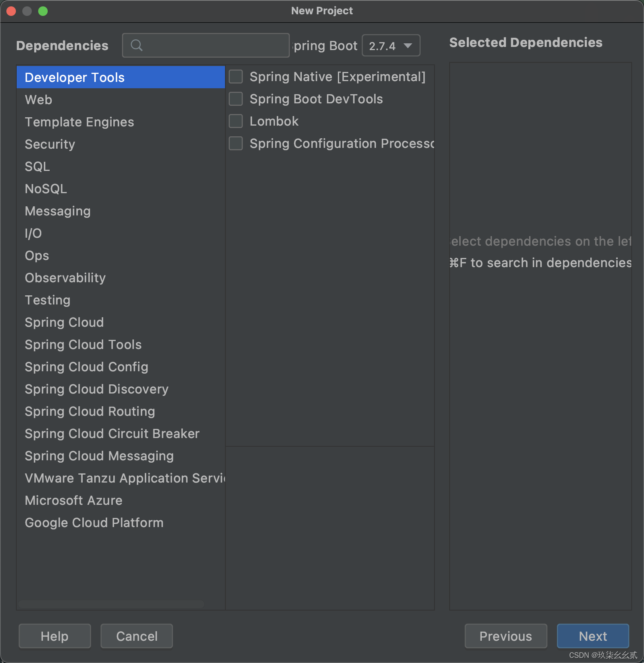Viewport: 644px width, 663px height.
Task: Select Spring Cloud Discovery
Action: click(96, 389)
